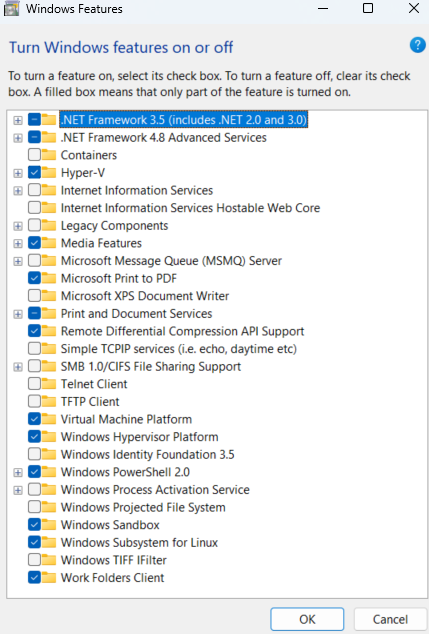429x634 pixels.
Task: Expand Print and Document Services node
Action: point(18,314)
